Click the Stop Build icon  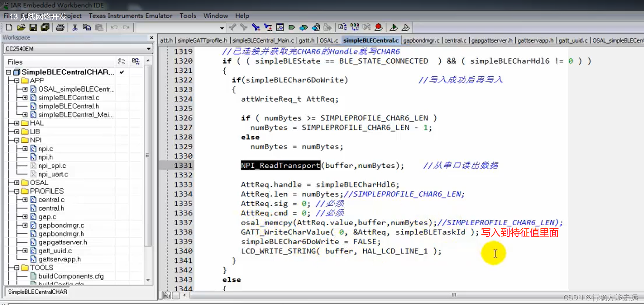(367, 27)
